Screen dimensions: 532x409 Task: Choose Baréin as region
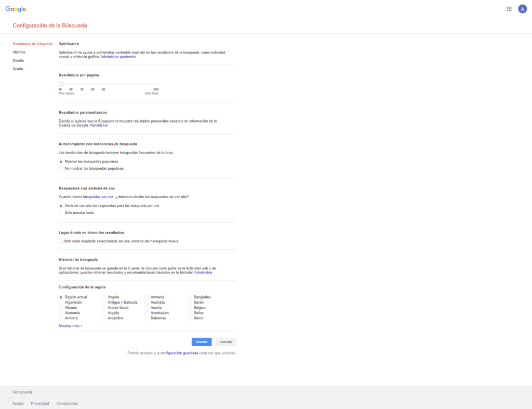point(190,303)
